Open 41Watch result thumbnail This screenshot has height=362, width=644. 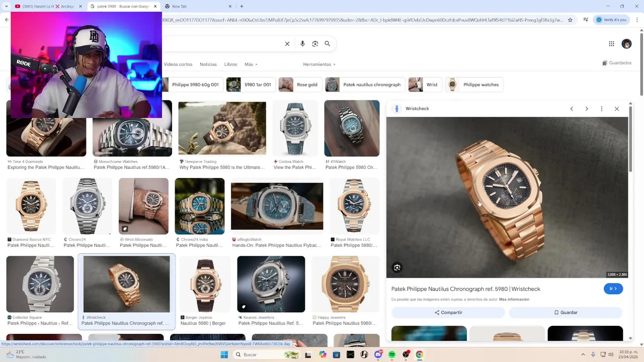(352, 128)
